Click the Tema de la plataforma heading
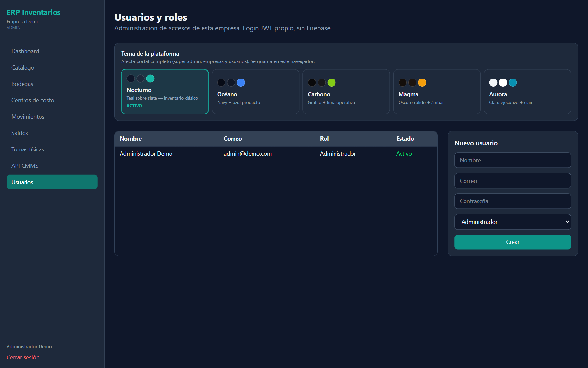 tap(150, 54)
